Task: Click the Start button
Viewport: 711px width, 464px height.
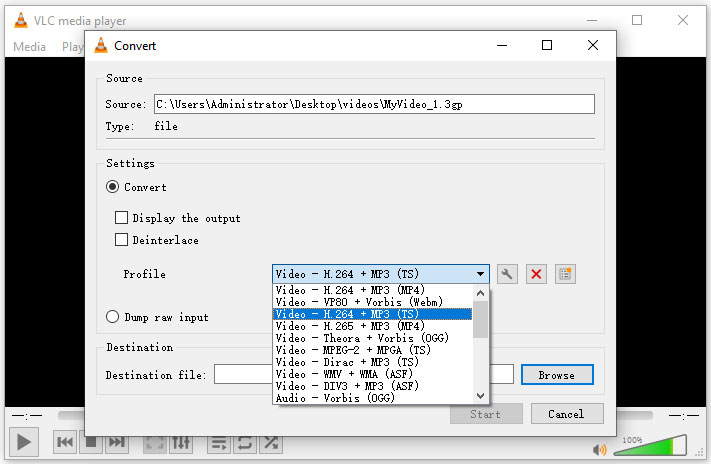Action: (x=486, y=414)
